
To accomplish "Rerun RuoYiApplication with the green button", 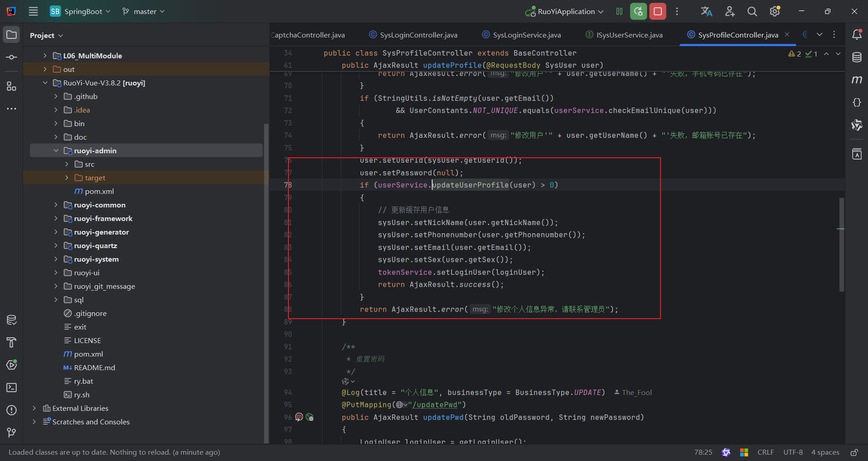I will click(x=638, y=11).
